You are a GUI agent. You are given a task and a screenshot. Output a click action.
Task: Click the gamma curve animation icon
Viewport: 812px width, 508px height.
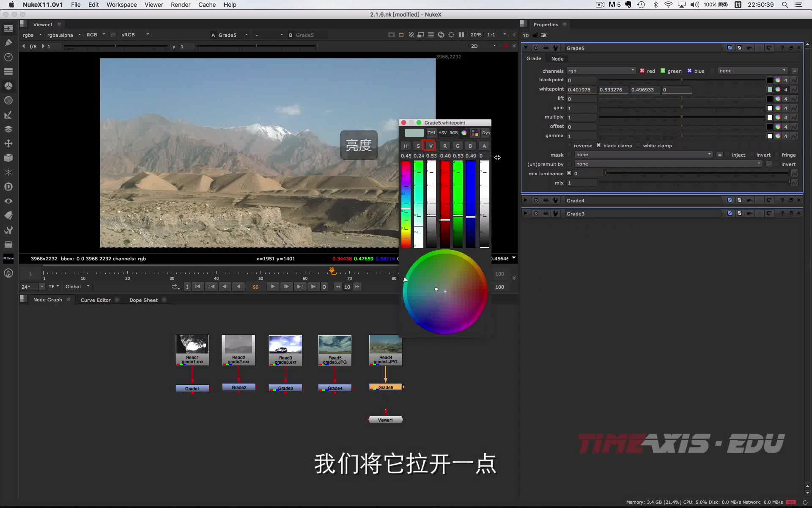pos(794,136)
